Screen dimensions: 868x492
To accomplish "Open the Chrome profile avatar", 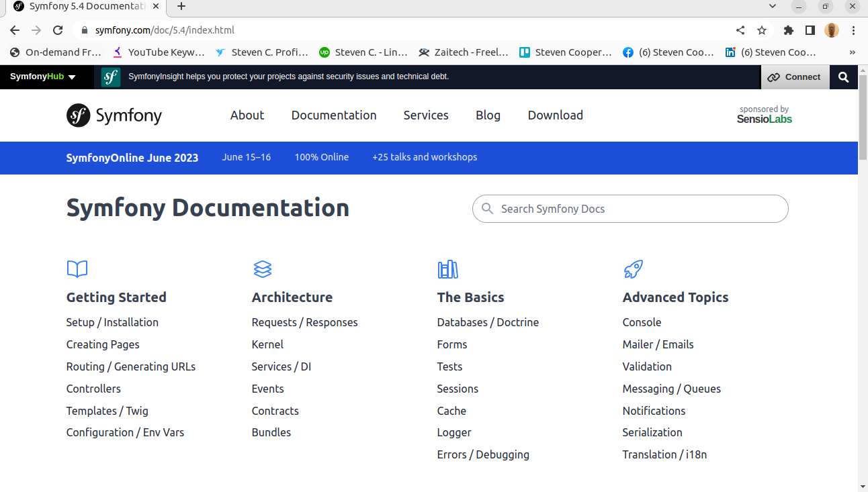I will 832,30.
